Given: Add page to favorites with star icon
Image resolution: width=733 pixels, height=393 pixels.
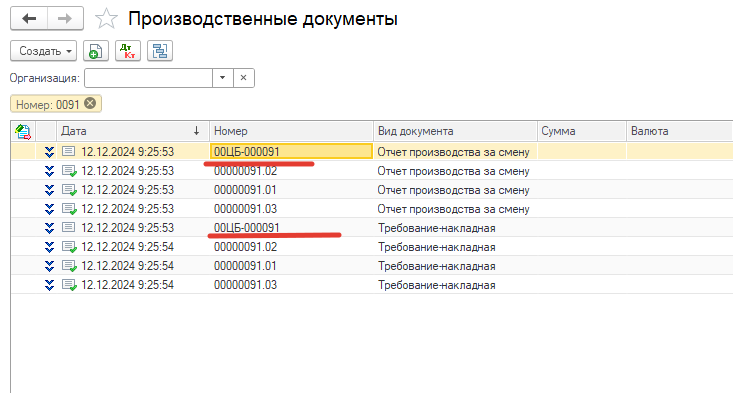Looking at the screenshot, I should point(106,19).
